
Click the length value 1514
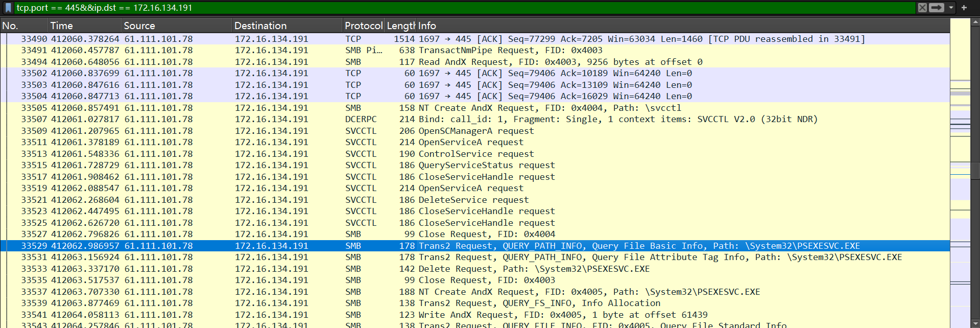click(x=404, y=39)
